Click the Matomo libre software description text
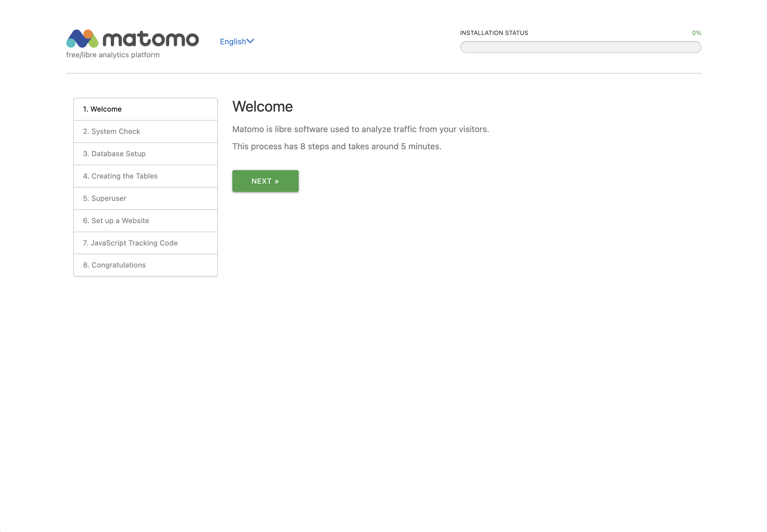 (361, 129)
